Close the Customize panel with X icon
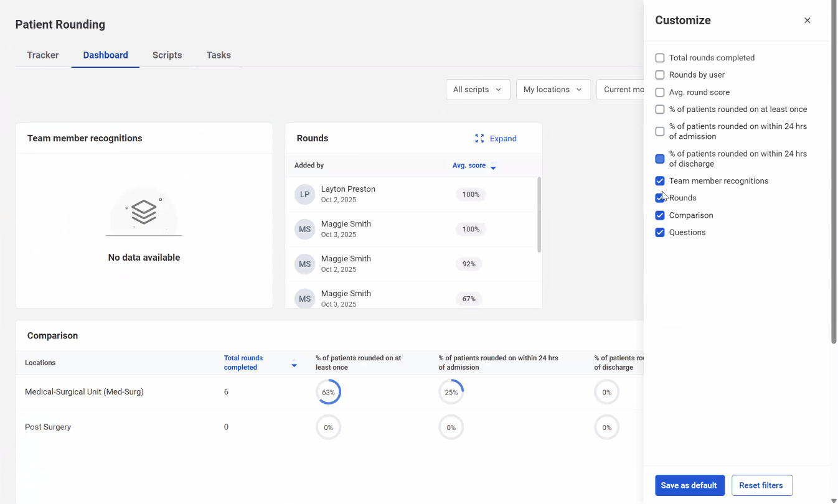This screenshot has height=504, width=838. (807, 21)
